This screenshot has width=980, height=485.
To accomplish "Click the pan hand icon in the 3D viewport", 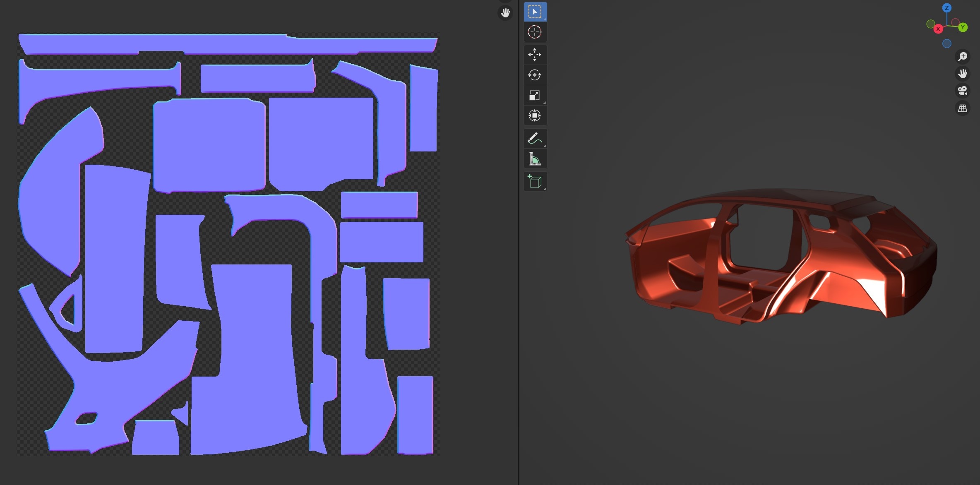I will click(963, 74).
